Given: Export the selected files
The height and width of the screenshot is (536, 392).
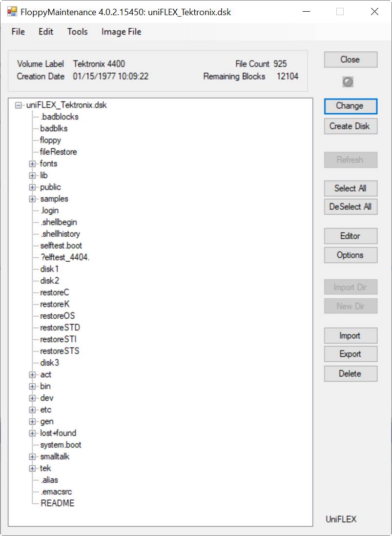Looking at the screenshot, I should pyautogui.click(x=350, y=354).
